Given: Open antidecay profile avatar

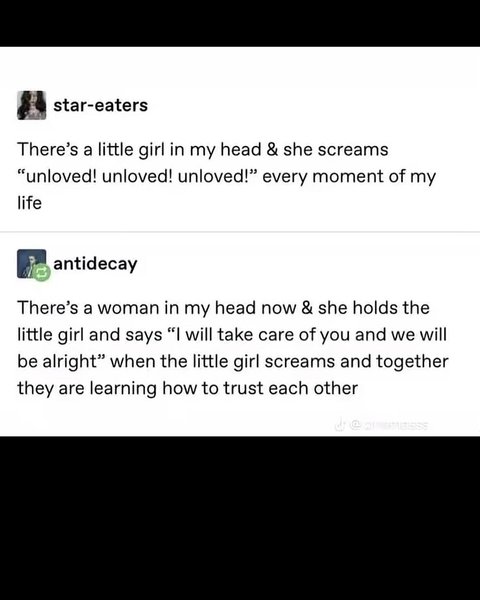Looking at the screenshot, I should point(31,264).
